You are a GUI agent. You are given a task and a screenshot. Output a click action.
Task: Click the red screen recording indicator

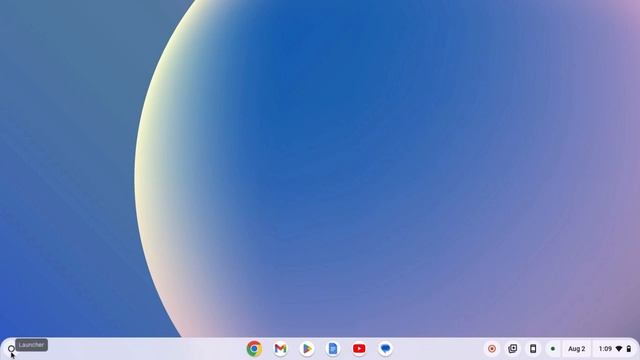click(x=492, y=349)
